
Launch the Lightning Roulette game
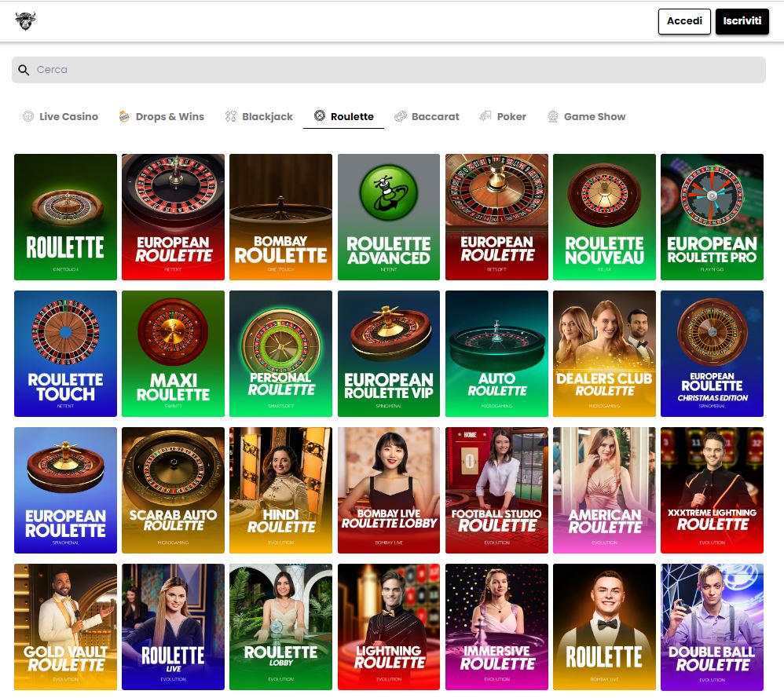point(389,627)
